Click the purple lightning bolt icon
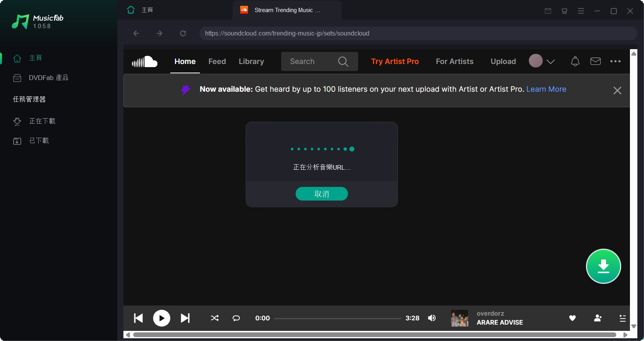644x341 pixels. (186, 90)
